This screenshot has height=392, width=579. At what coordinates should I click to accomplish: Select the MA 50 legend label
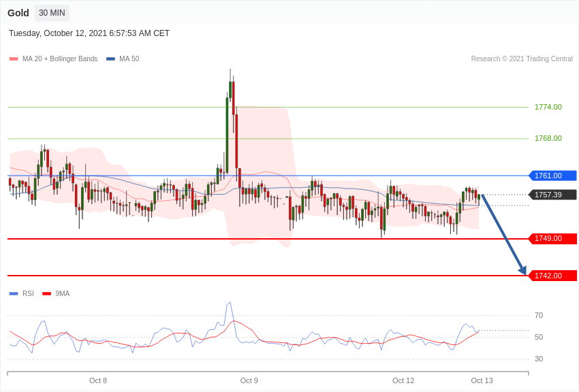129,59
